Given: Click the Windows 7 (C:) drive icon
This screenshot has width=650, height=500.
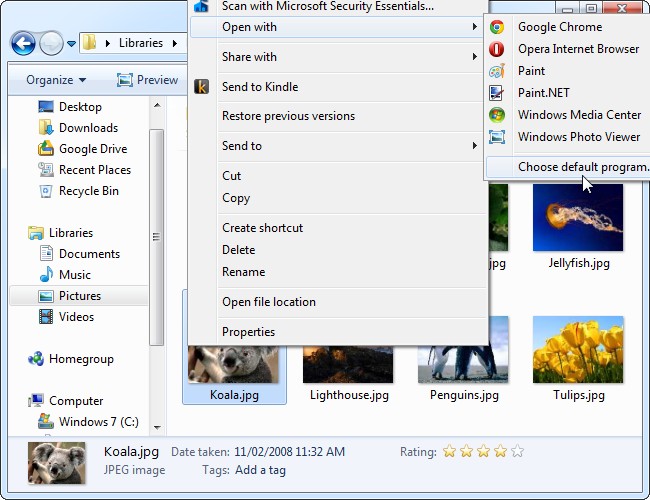Looking at the screenshot, I should click(46, 421).
